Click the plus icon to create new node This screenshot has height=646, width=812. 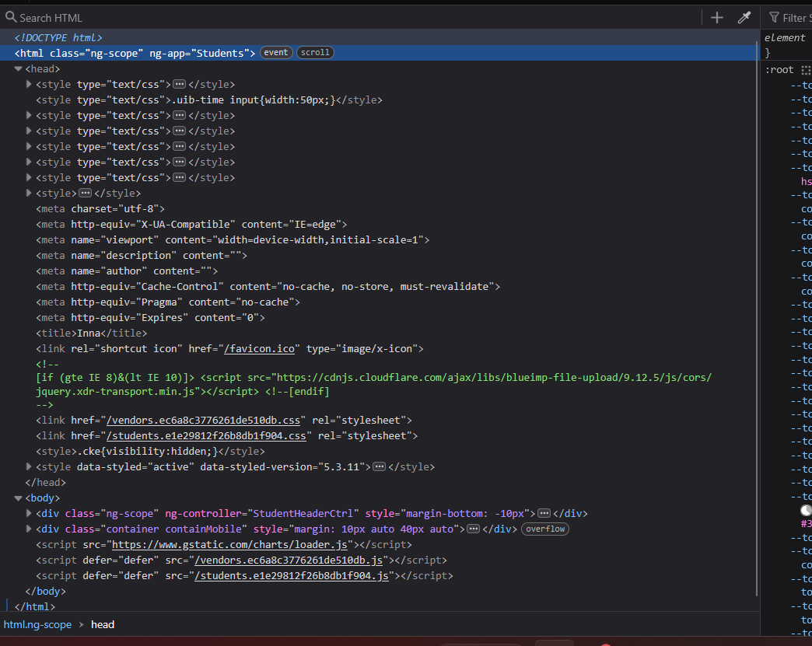coord(717,18)
